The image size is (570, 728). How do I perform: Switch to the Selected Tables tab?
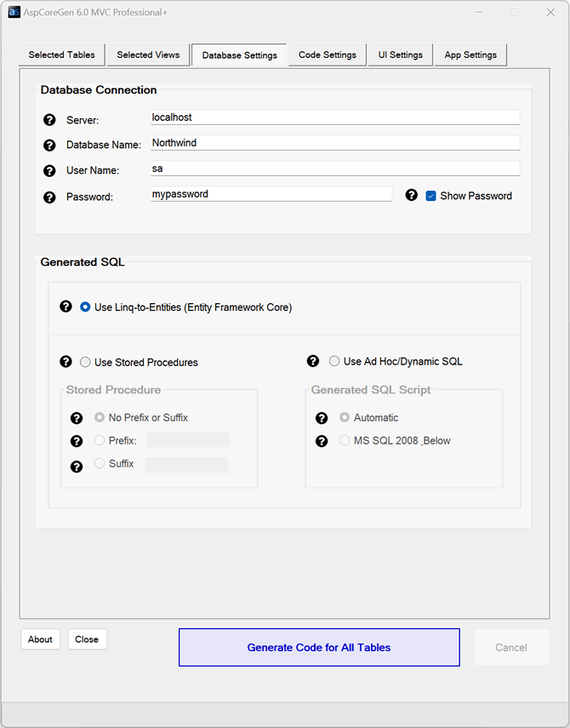[62, 54]
